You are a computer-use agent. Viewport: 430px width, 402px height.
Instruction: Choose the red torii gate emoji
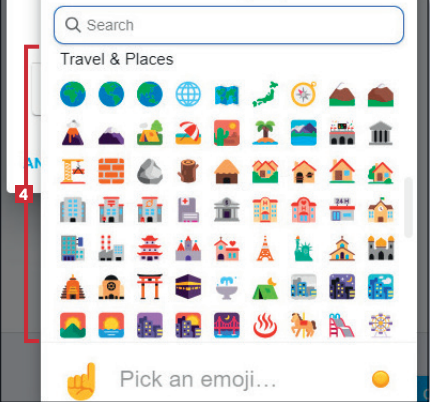[x=150, y=286]
